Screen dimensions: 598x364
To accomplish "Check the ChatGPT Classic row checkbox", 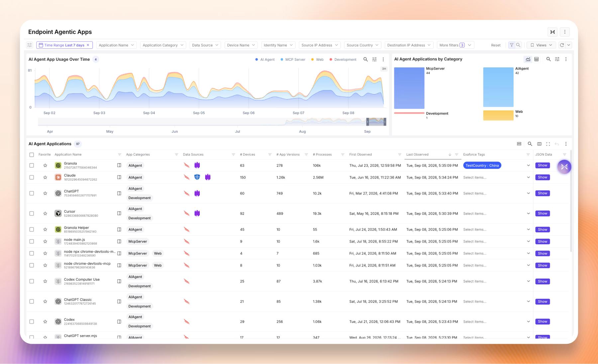I will click(32, 301).
